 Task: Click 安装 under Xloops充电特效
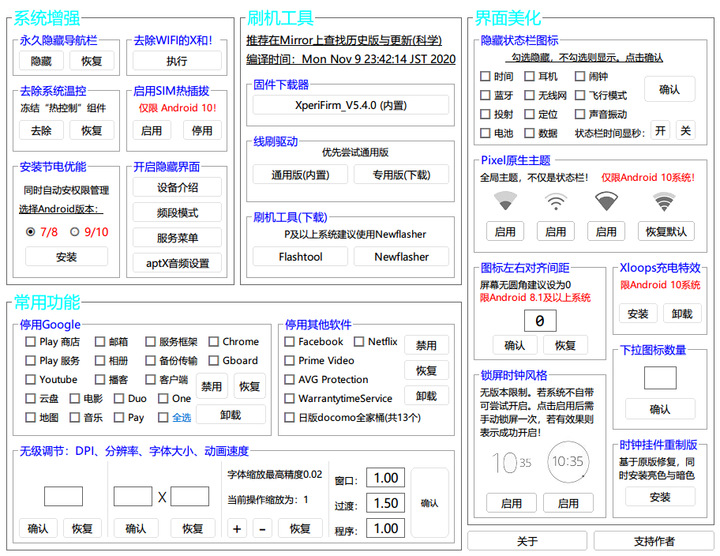[638, 314]
